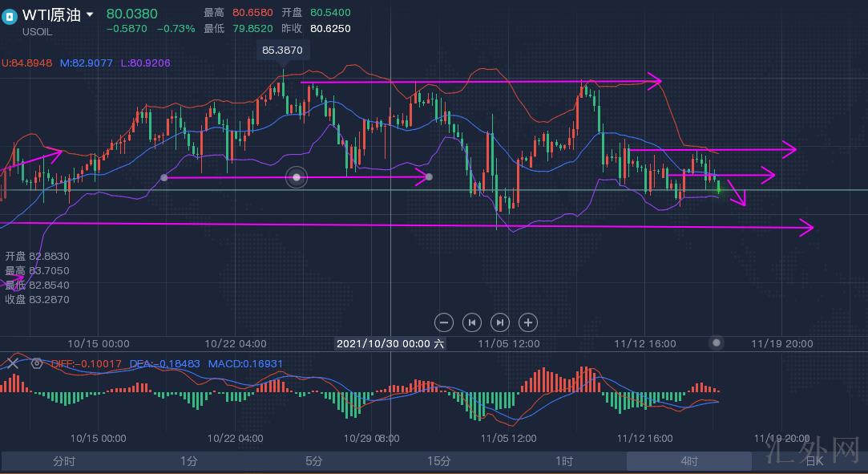The image size is (868, 474).
Task: Jump to the earliest candles with skip-back button
Action: (472, 322)
